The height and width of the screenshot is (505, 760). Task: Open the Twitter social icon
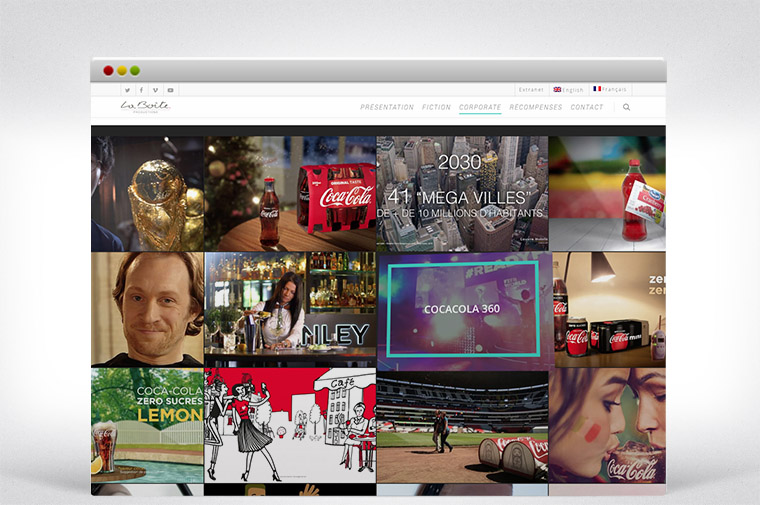pos(127,90)
